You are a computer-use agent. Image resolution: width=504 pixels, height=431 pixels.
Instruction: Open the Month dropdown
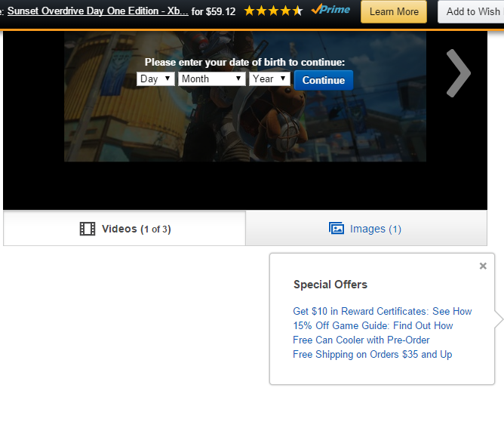point(212,79)
